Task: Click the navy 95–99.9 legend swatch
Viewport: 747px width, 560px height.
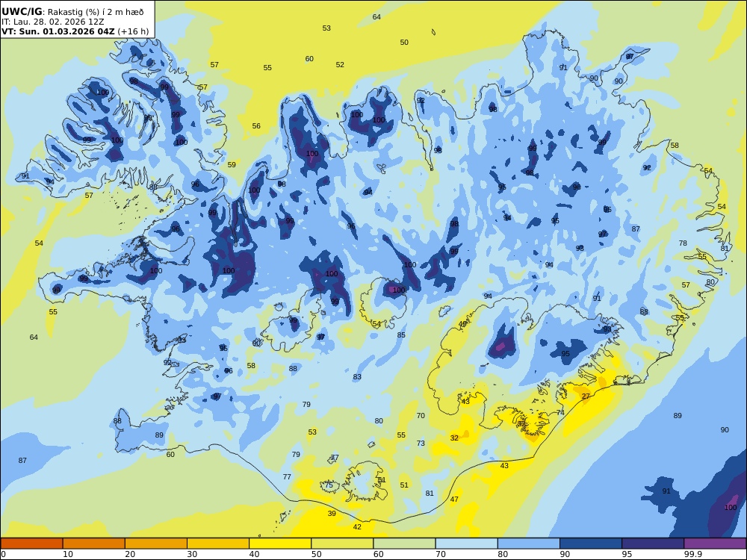Action: pos(653,544)
